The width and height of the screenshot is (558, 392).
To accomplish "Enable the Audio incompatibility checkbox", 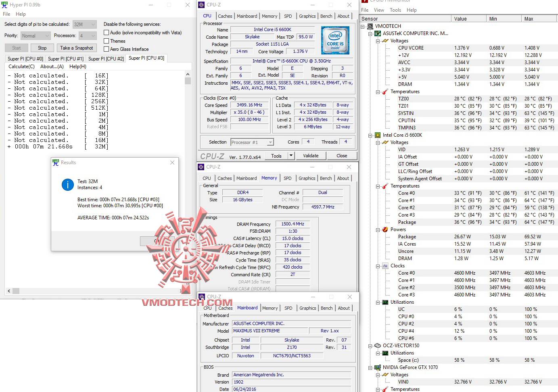I will 107,33.
